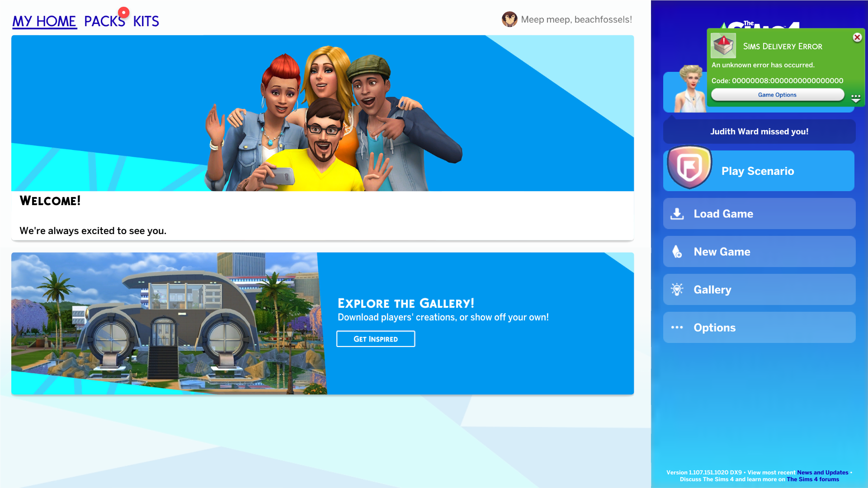The width and height of the screenshot is (868, 488).
Task: Open the Kits tab
Action: 146,21
